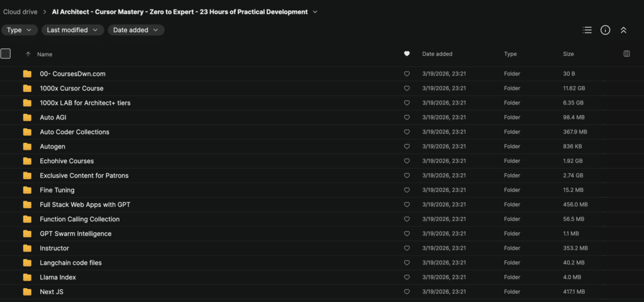Expand the Last modified filter
This screenshot has height=302, width=644.
coord(73,30)
